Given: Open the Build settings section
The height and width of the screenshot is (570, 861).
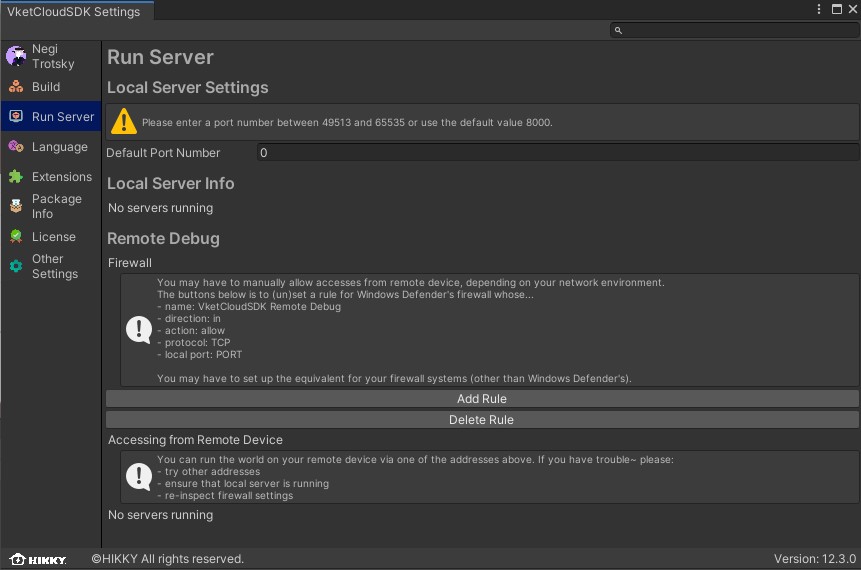Looking at the screenshot, I should (x=51, y=86).
